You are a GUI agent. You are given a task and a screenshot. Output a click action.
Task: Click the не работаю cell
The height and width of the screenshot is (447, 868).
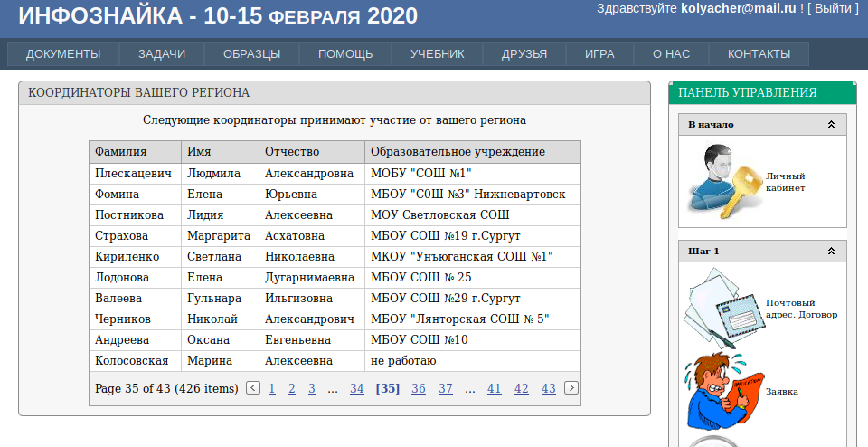(x=473, y=361)
